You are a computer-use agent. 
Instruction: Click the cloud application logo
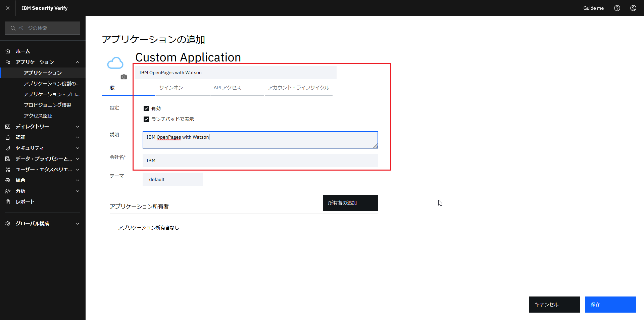point(115,63)
